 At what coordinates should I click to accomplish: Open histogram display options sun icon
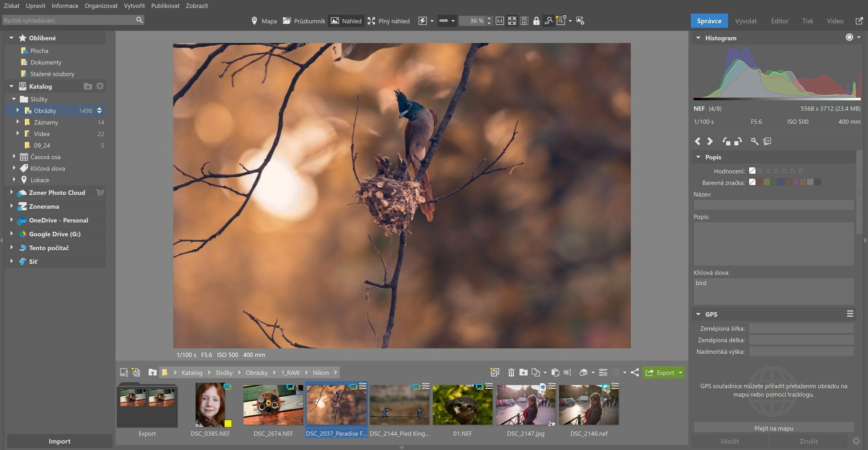tap(849, 37)
